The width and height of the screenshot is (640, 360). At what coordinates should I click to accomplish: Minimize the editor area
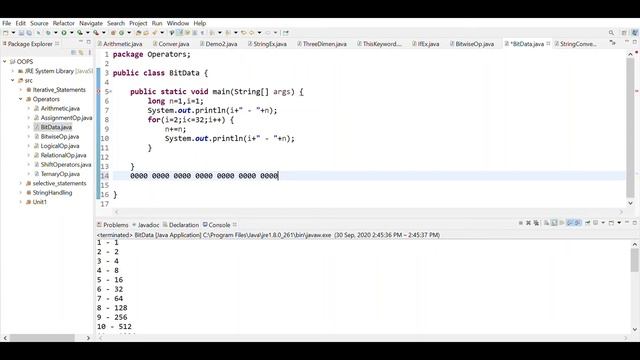(x=627, y=42)
